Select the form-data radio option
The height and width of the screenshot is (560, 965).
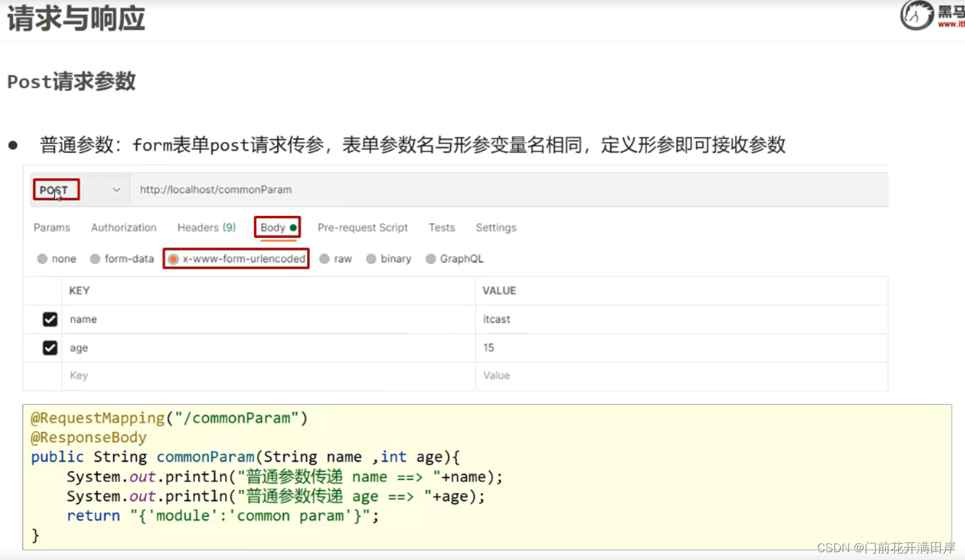coord(95,259)
